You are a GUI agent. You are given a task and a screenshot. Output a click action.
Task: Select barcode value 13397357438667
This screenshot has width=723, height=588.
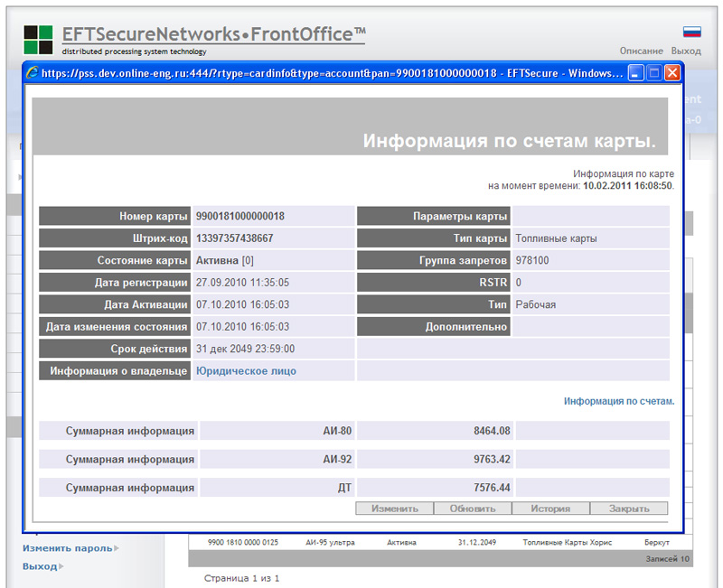(x=235, y=238)
